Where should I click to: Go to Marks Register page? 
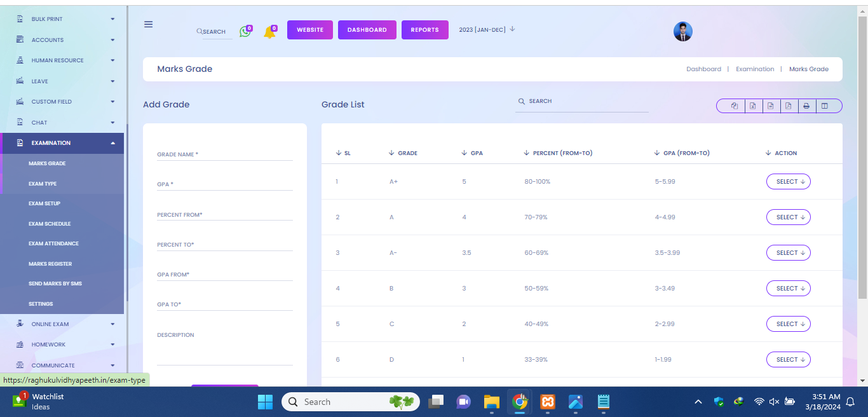point(50,264)
